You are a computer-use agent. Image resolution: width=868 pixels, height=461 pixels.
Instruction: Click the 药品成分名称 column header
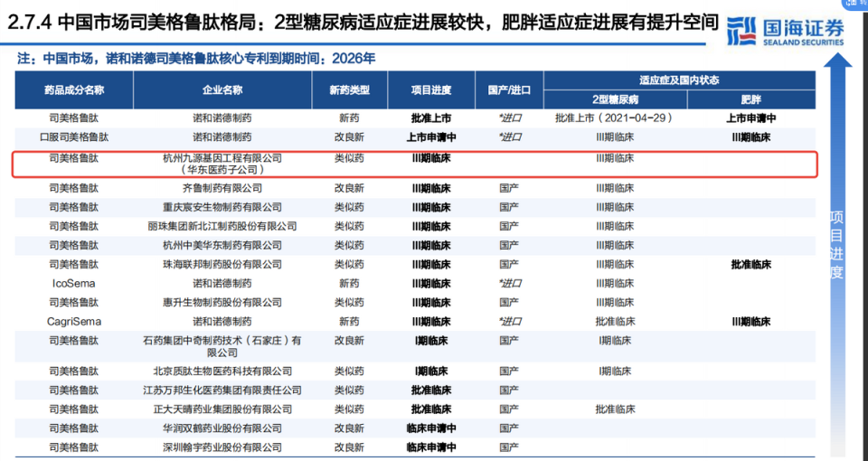pyautogui.click(x=74, y=89)
